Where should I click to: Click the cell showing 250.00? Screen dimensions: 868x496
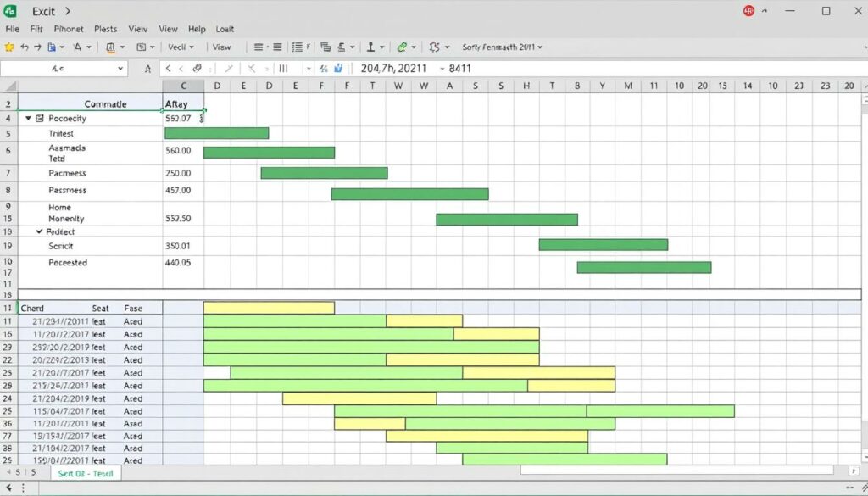click(183, 173)
